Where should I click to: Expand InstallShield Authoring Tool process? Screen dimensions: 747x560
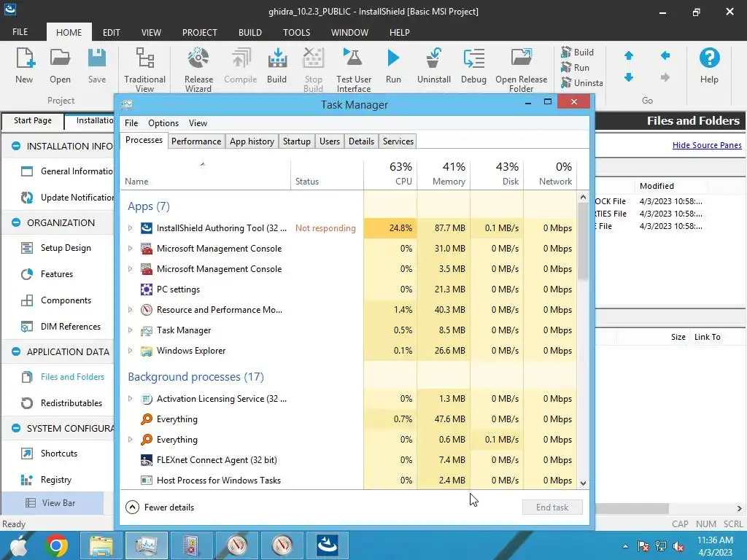(130, 228)
